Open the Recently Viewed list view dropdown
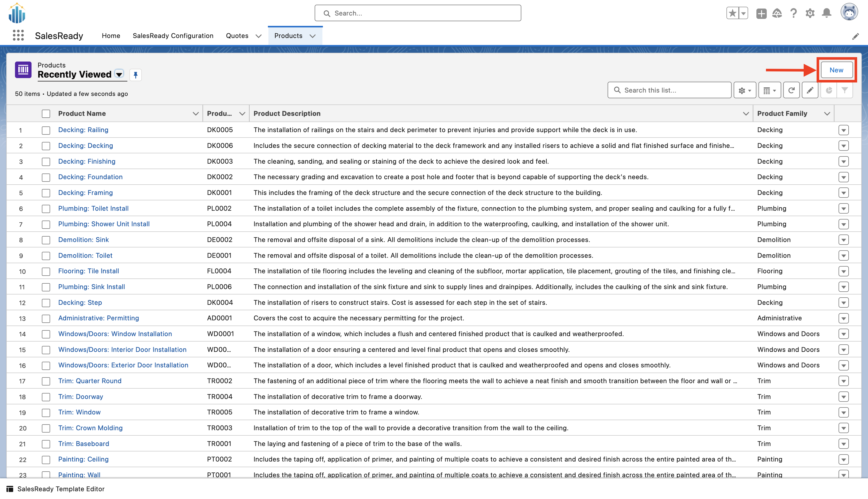Viewport: 868px width, 499px height. [x=119, y=74]
